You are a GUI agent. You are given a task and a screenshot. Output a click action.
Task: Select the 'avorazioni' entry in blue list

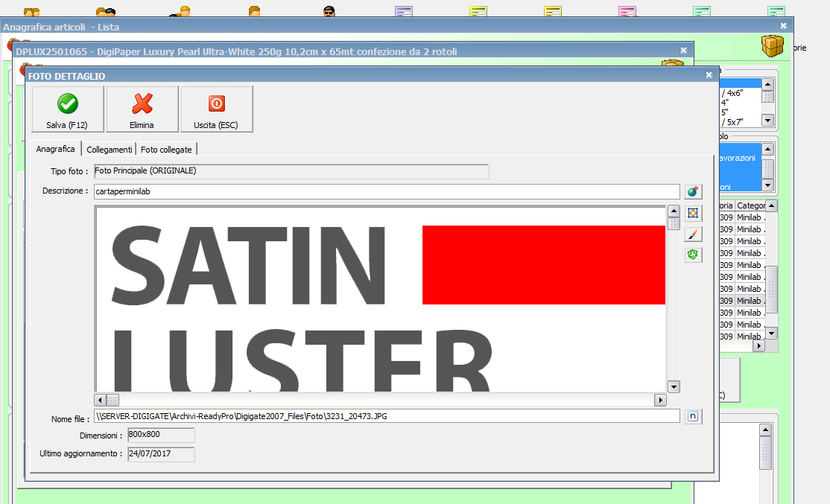pyautogui.click(x=738, y=158)
